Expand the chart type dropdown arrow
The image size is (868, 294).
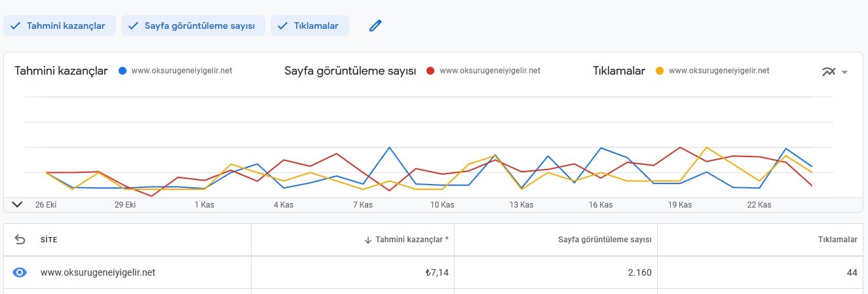(x=844, y=72)
